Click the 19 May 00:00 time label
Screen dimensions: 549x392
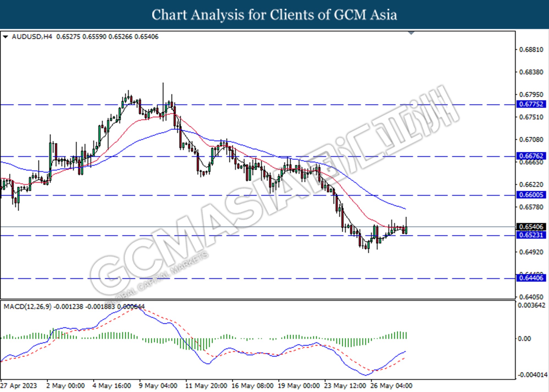tap(299, 386)
